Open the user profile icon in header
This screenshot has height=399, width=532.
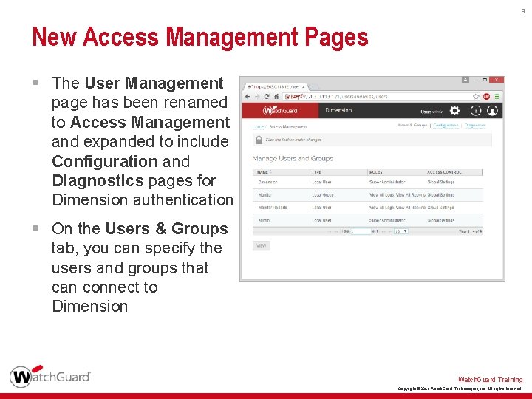tap(492, 111)
